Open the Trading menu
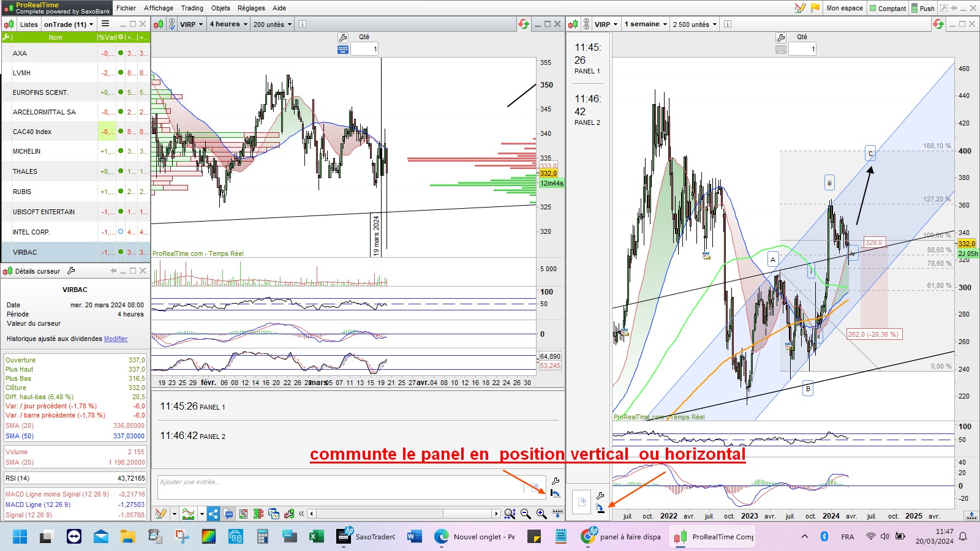The height and width of the screenshot is (551, 980). click(x=192, y=8)
